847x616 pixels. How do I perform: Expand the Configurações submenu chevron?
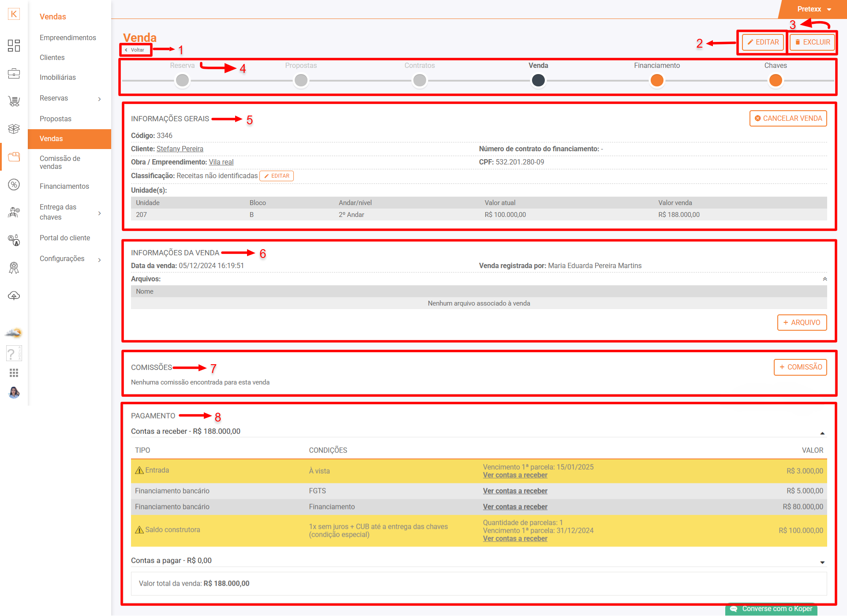[x=100, y=260]
